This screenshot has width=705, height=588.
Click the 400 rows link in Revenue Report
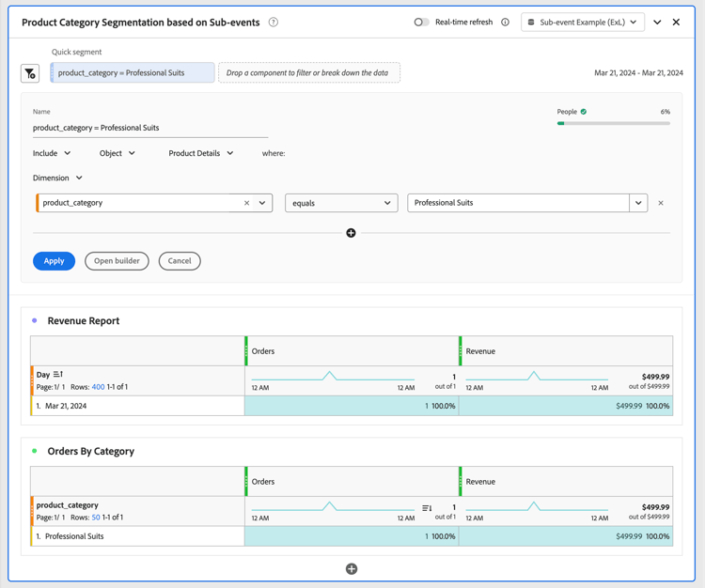tap(98, 387)
